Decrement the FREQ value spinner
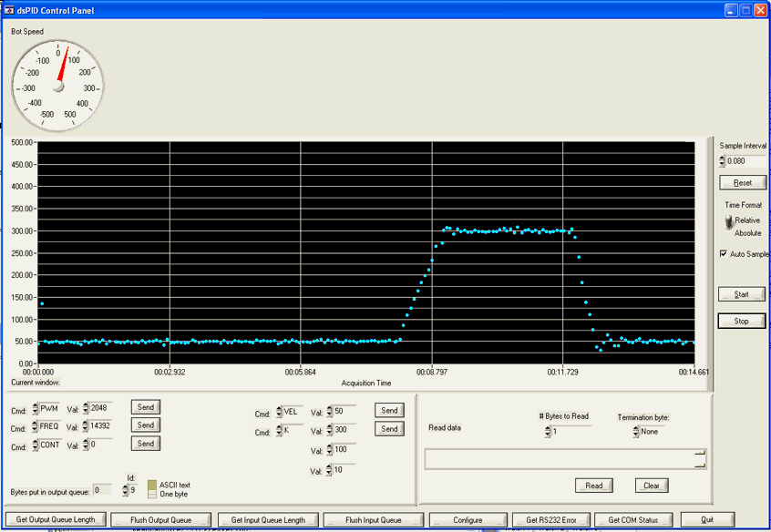The height and width of the screenshot is (532, 771). pyautogui.click(x=84, y=428)
